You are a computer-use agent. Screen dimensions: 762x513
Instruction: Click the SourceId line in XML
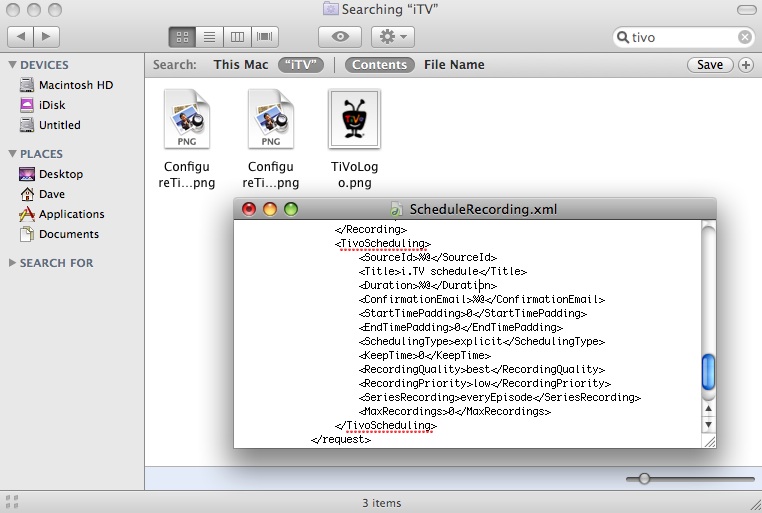(x=428, y=257)
